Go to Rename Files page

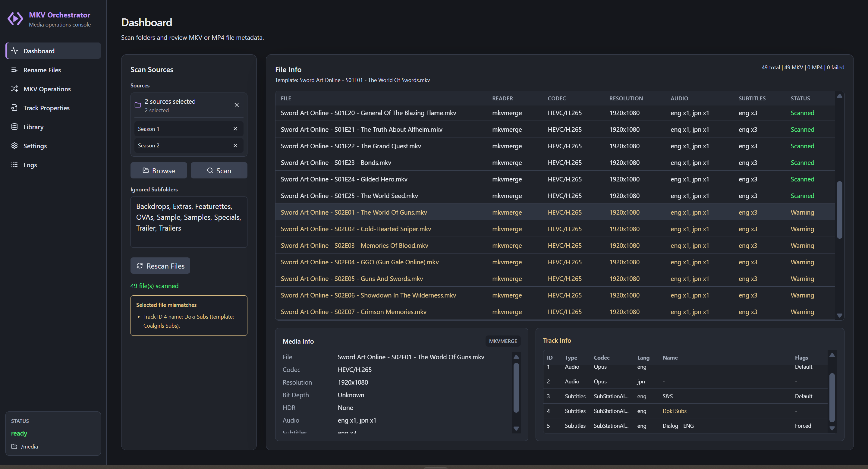(x=53, y=70)
